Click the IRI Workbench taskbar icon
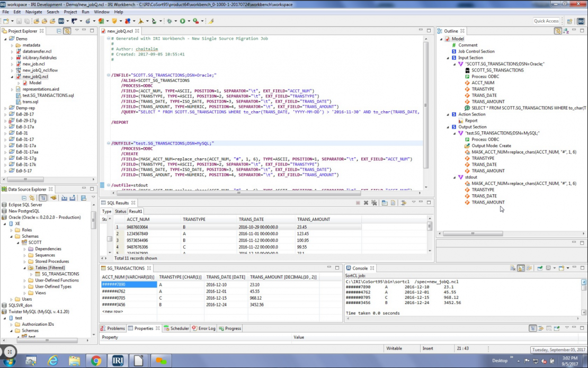This screenshot has height=368, width=588. [x=118, y=361]
